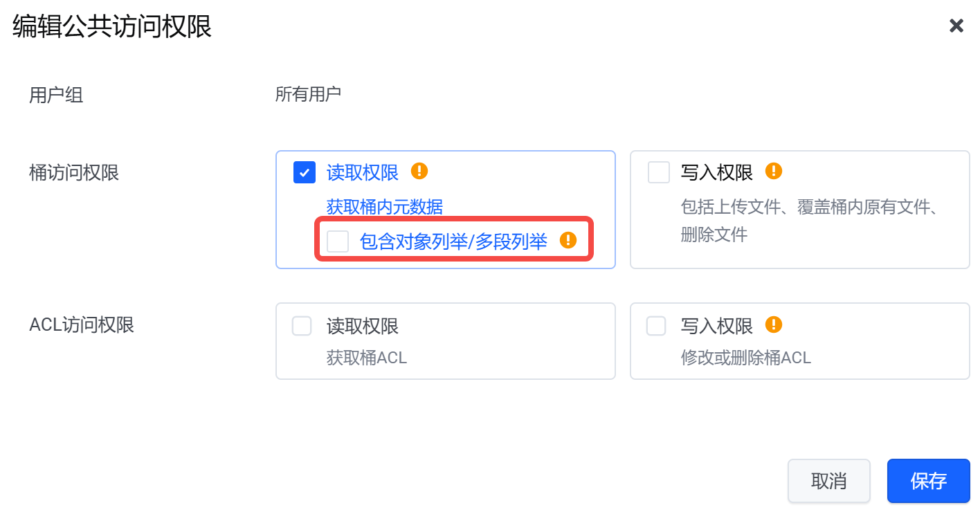Click the 包含对象列举/多段列举 label text
Screen dimensions: 980x512
[x=453, y=241]
